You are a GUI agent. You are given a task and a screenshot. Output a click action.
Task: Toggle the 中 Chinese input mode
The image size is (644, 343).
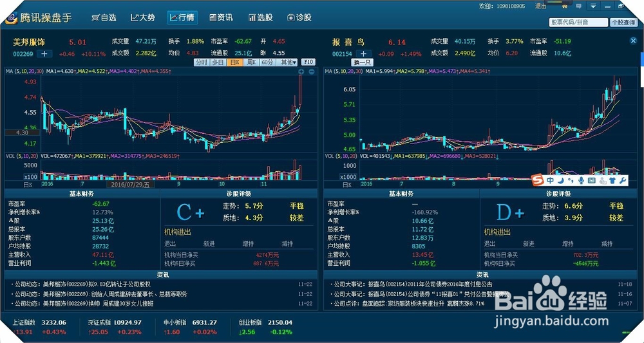point(551,180)
